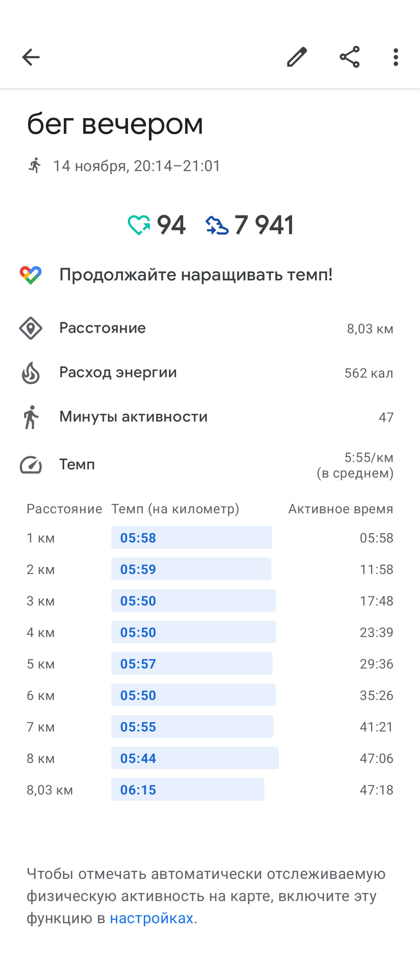Tap the steps shoe icon
Screen dimensions: 420x980
click(x=217, y=226)
